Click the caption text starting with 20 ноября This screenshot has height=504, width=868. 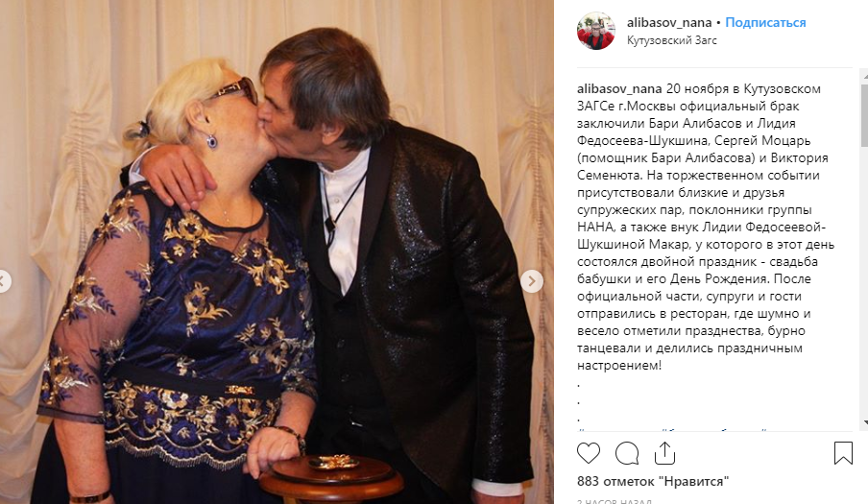click(x=705, y=227)
